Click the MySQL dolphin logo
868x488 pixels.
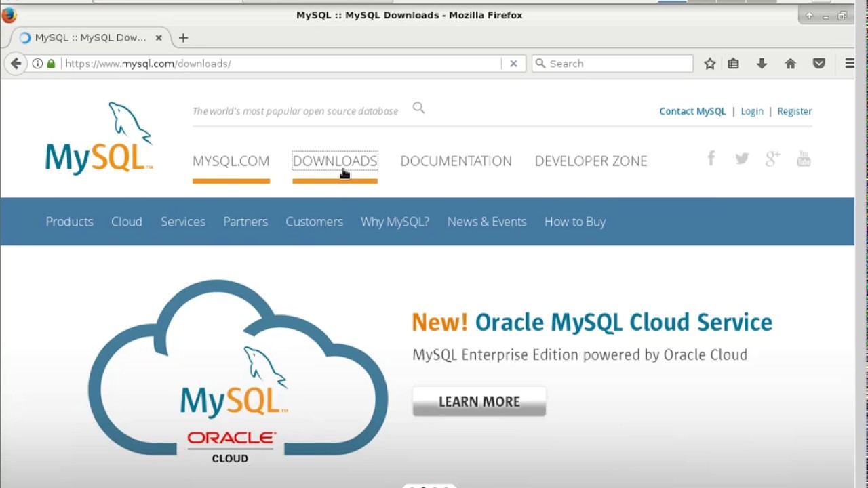[x=99, y=139]
